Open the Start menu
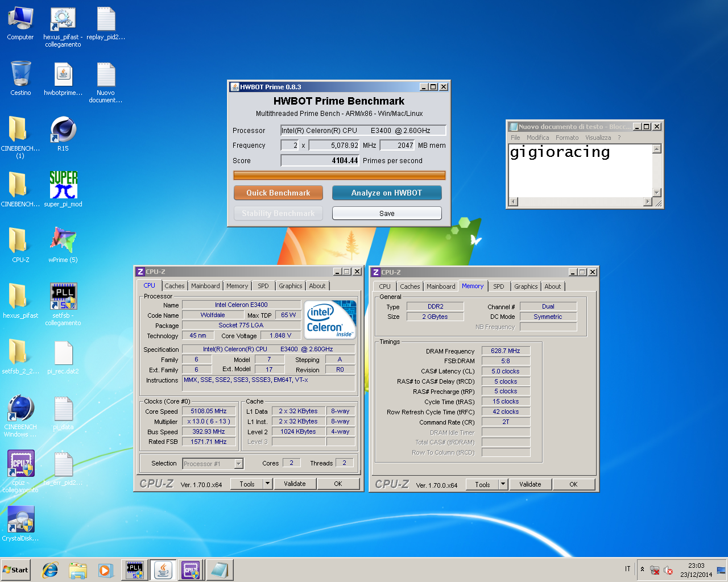Image resolution: width=728 pixels, height=582 pixels. (16, 570)
